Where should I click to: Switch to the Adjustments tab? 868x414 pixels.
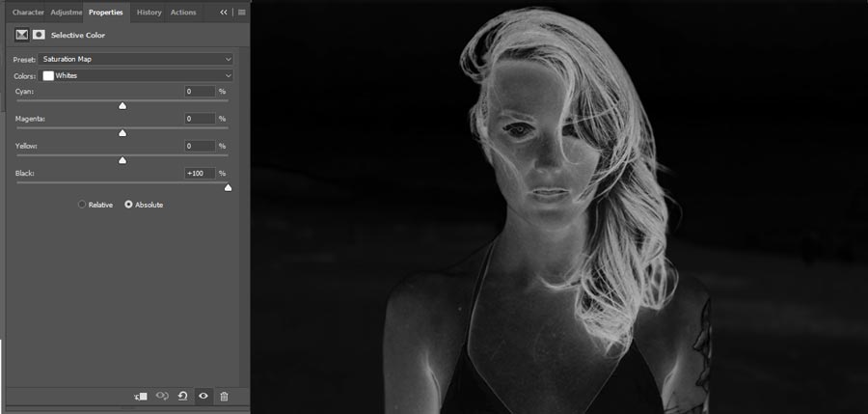[66, 13]
